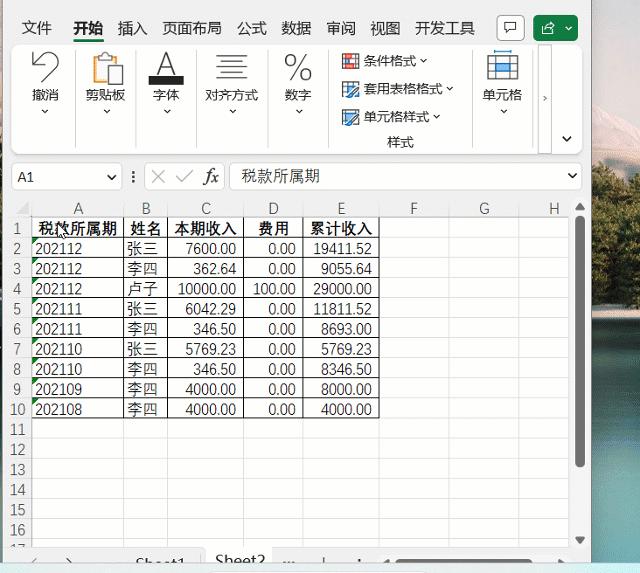Select column C header
Image resolution: width=640 pixels, height=573 pixels.
pos(205,209)
